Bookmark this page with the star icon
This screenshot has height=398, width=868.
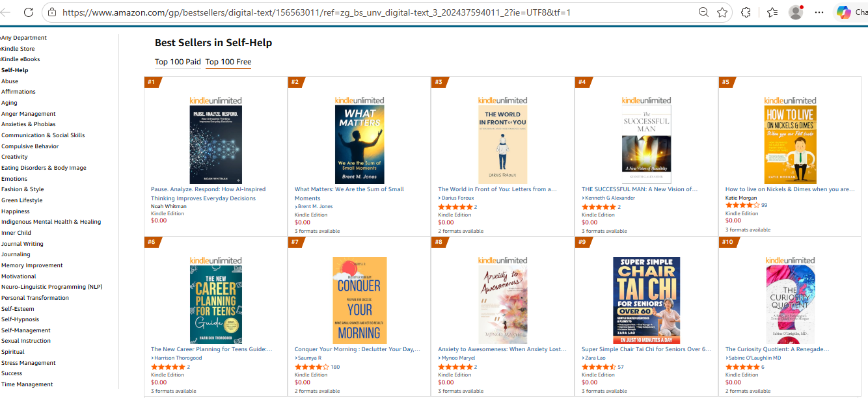pos(722,12)
